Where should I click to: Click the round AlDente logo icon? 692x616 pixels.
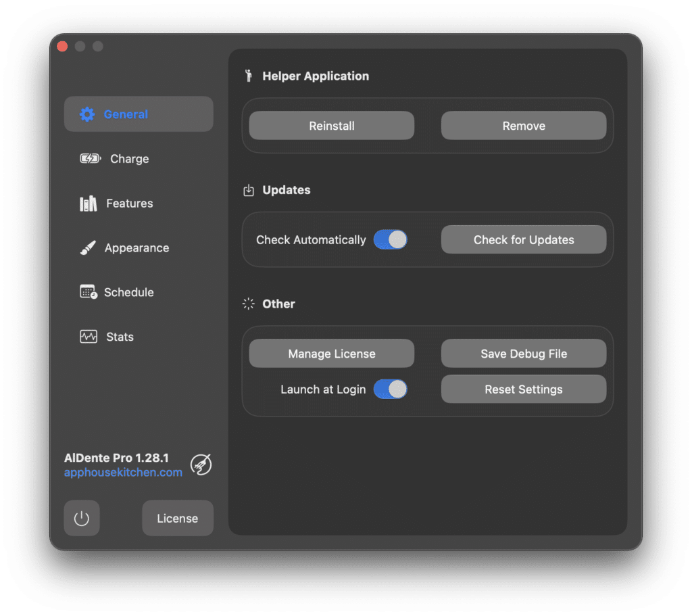tap(201, 465)
